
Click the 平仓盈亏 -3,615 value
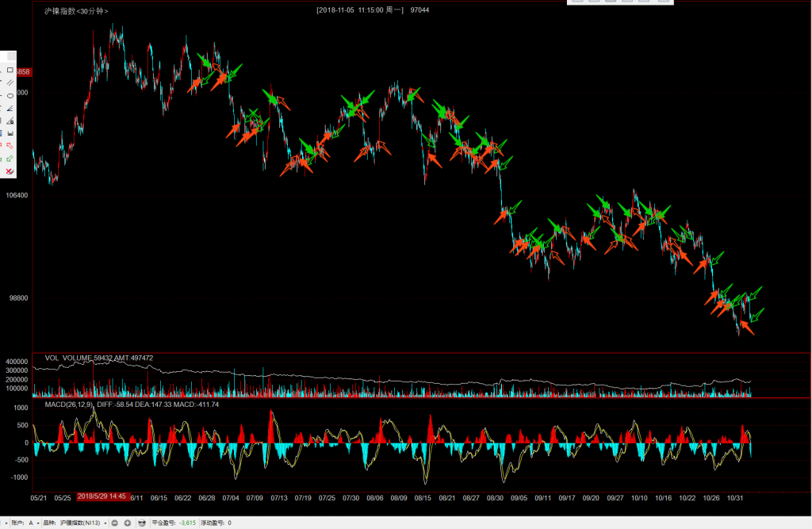(x=187, y=523)
